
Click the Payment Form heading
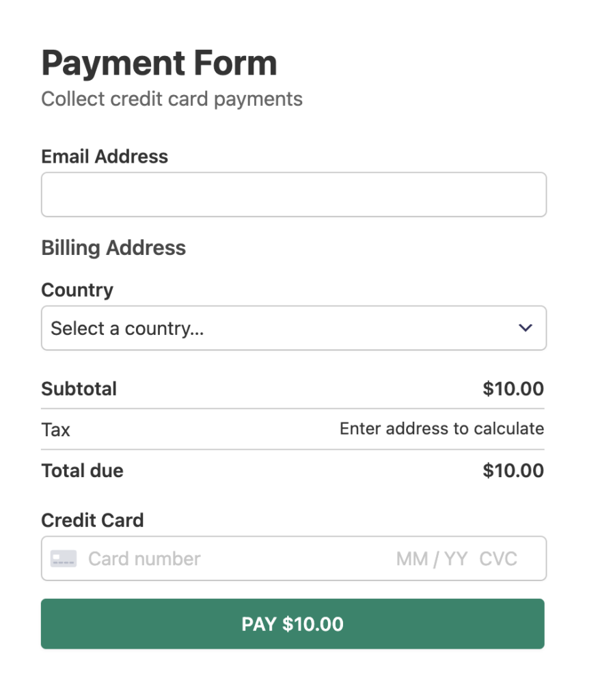click(x=159, y=63)
